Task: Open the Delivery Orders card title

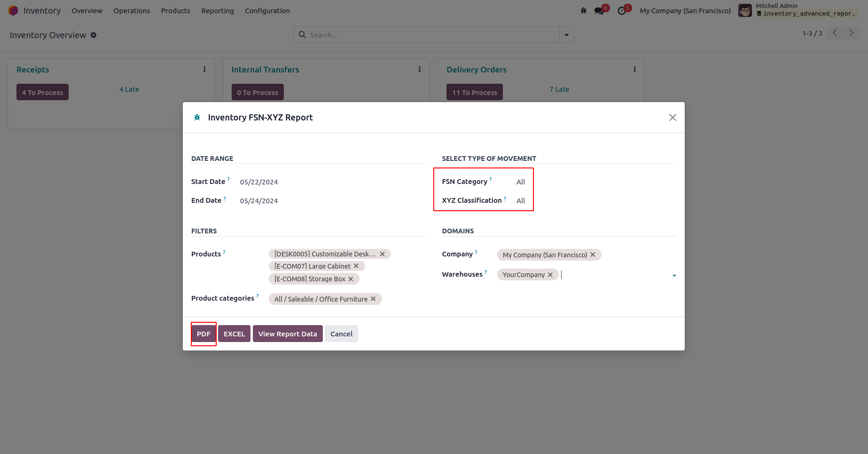Action: 477,70
